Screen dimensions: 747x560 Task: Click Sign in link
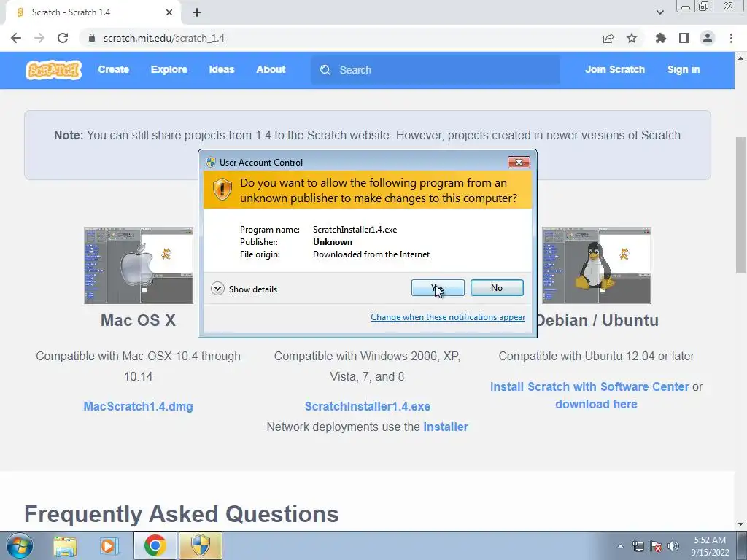(684, 69)
